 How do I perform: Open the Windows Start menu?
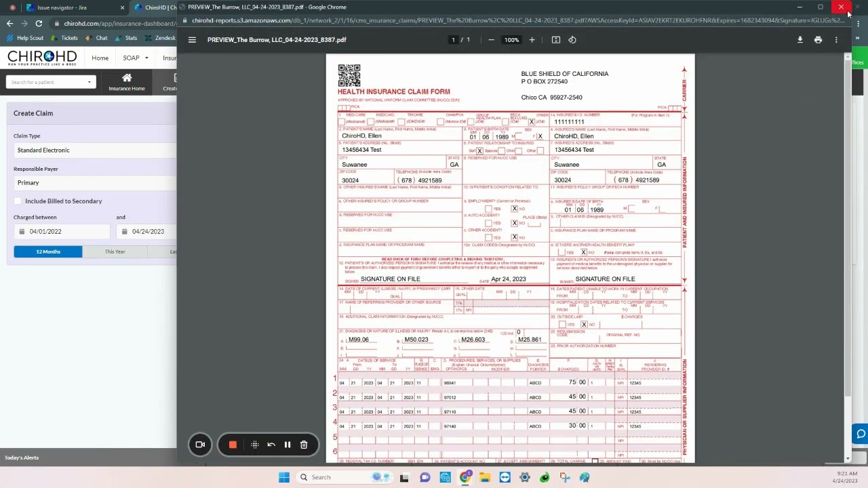(284, 477)
